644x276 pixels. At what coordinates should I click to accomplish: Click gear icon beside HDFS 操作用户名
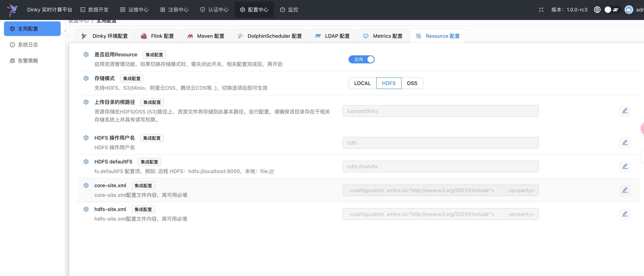click(86, 138)
